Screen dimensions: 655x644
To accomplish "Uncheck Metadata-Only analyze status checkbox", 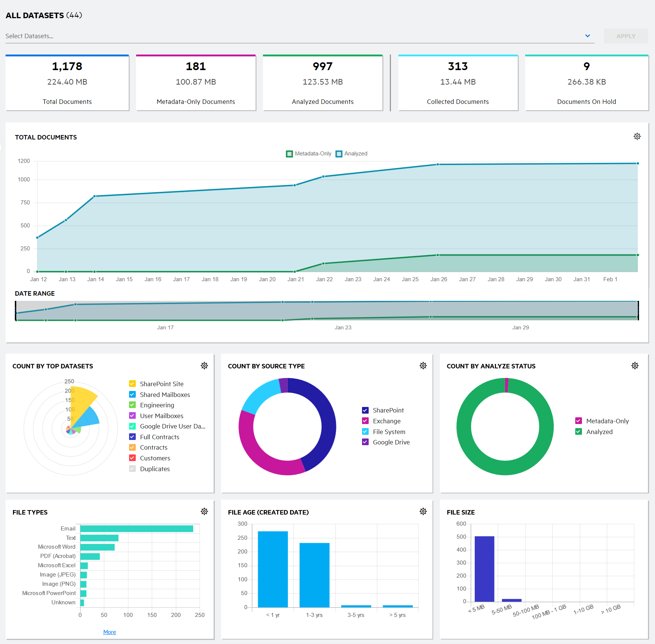I will [x=579, y=421].
